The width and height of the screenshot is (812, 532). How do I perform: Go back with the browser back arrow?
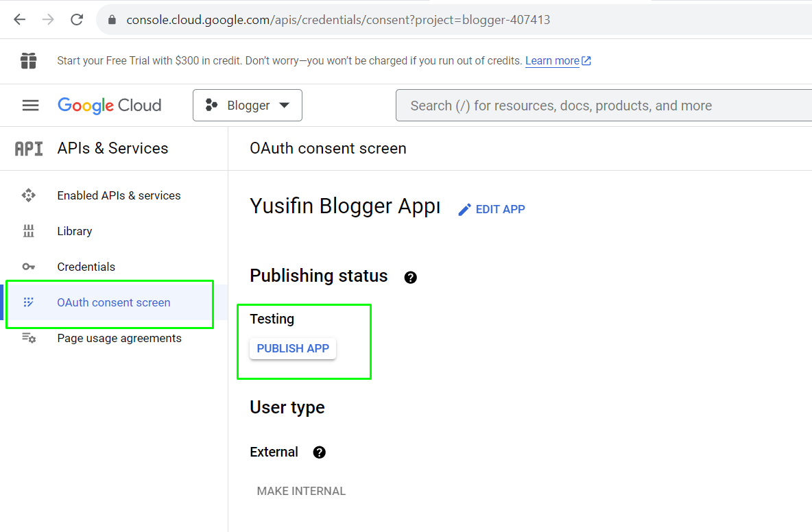tap(20, 20)
